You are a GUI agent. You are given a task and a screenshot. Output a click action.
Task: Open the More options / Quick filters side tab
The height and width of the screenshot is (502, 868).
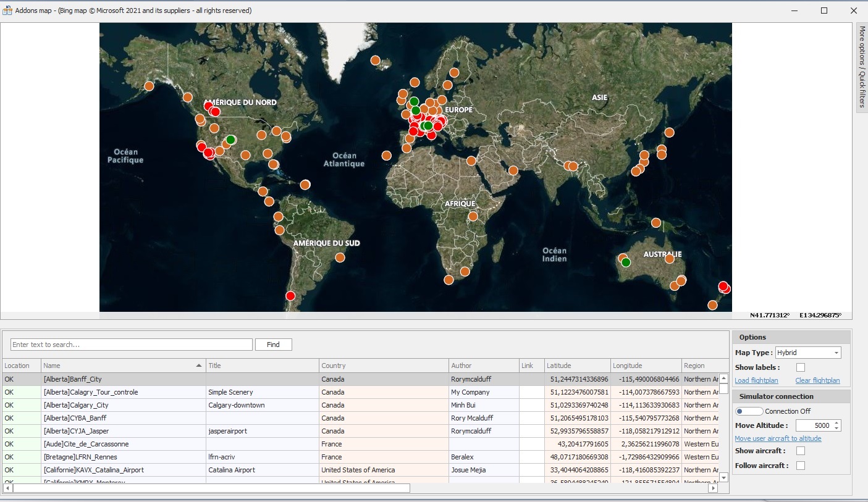coord(862,67)
